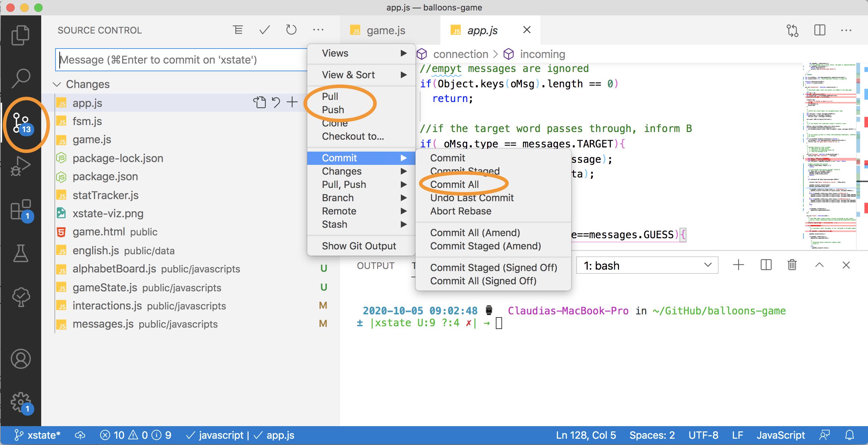The height and width of the screenshot is (445, 868).
Task: Split the editor to the right
Action: [820, 30]
